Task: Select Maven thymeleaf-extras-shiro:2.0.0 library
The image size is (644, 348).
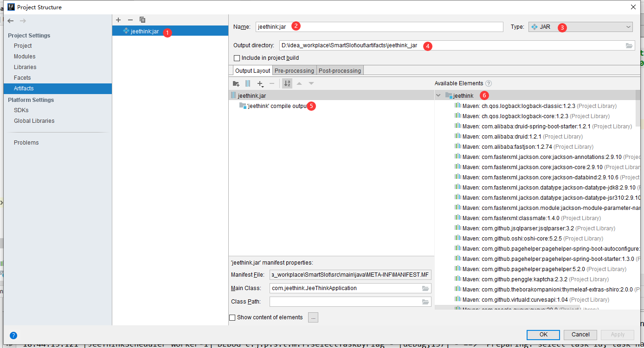Action: (x=547, y=290)
